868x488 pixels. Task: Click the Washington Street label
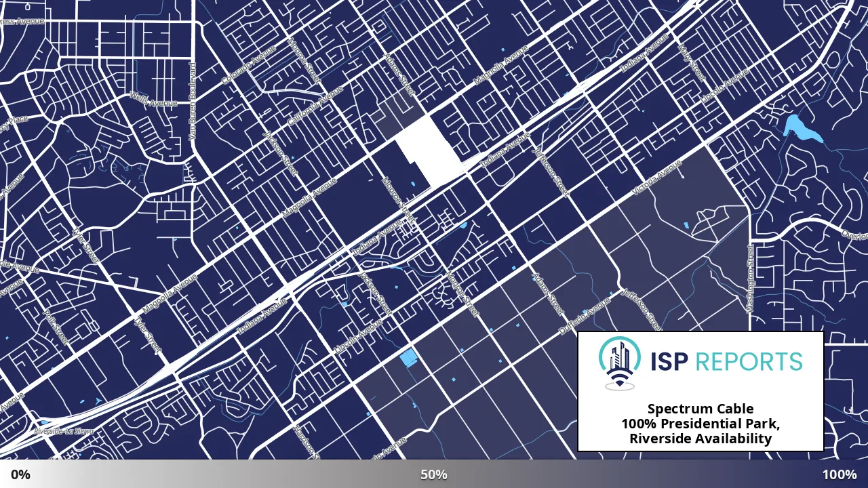[x=750, y=278]
